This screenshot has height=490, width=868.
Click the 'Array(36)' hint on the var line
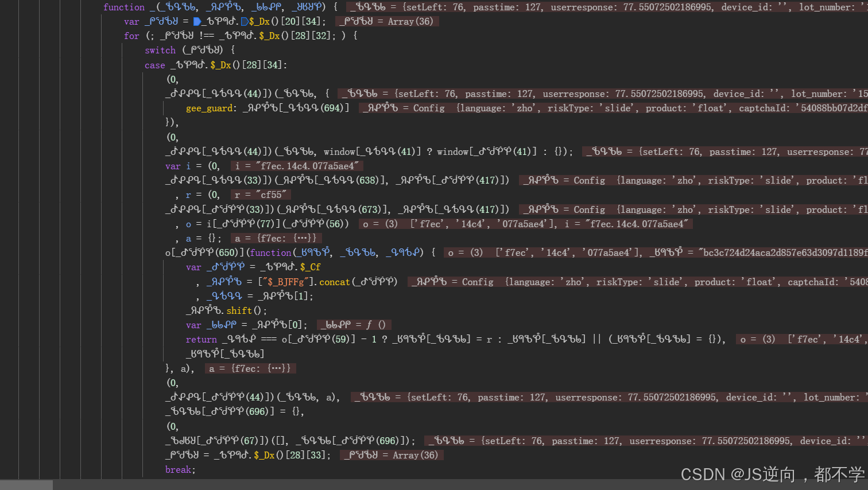coord(388,21)
